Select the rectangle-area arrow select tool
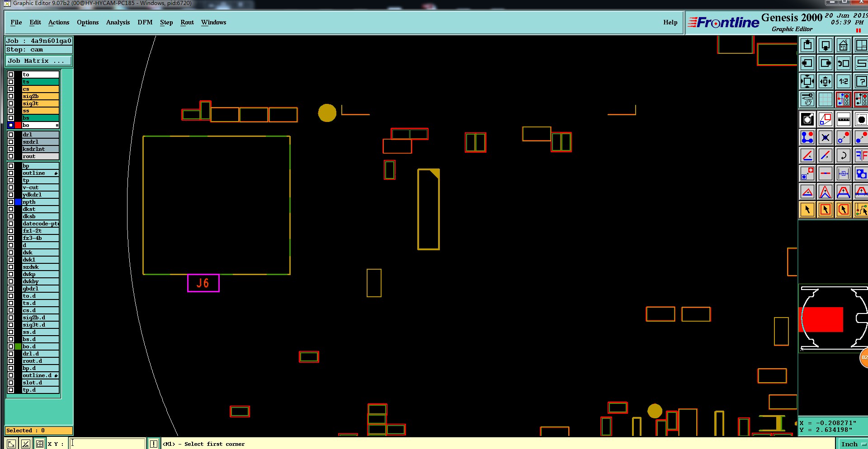The width and height of the screenshot is (868, 449). [x=826, y=210]
